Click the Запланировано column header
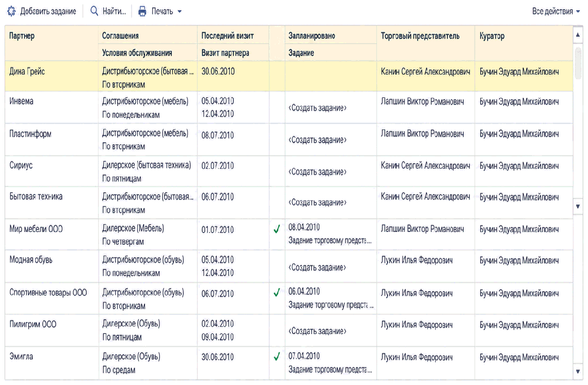 click(x=331, y=36)
